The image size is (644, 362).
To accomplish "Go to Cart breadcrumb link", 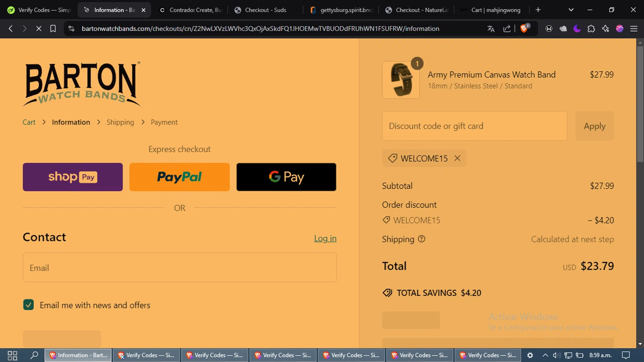I will (29, 122).
